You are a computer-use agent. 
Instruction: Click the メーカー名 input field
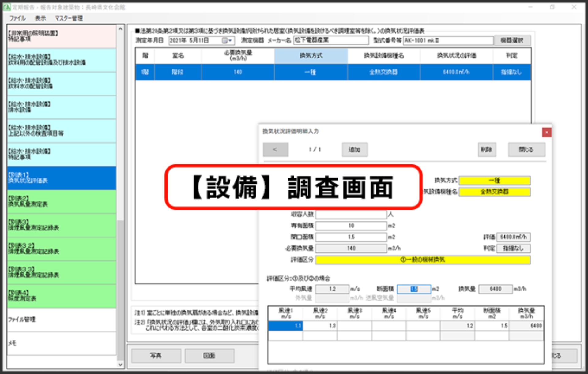[331, 40]
